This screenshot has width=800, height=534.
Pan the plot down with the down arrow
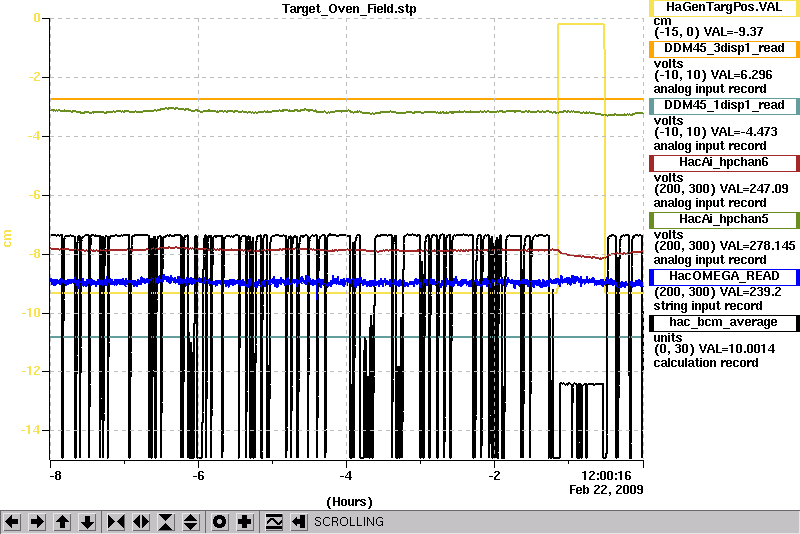[87, 522]
